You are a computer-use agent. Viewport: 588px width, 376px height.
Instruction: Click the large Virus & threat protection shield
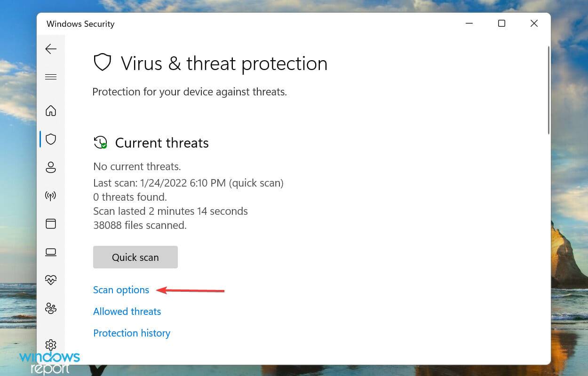pos(103,62)
